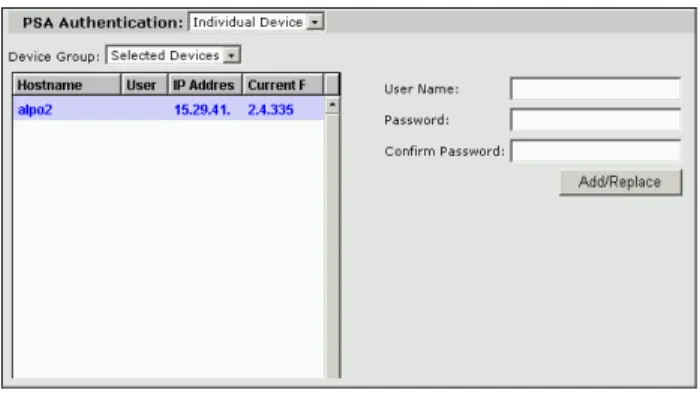Click the blank header corner above scrollbar
Viewport: 700px width, 411px height.
(332, 85)
